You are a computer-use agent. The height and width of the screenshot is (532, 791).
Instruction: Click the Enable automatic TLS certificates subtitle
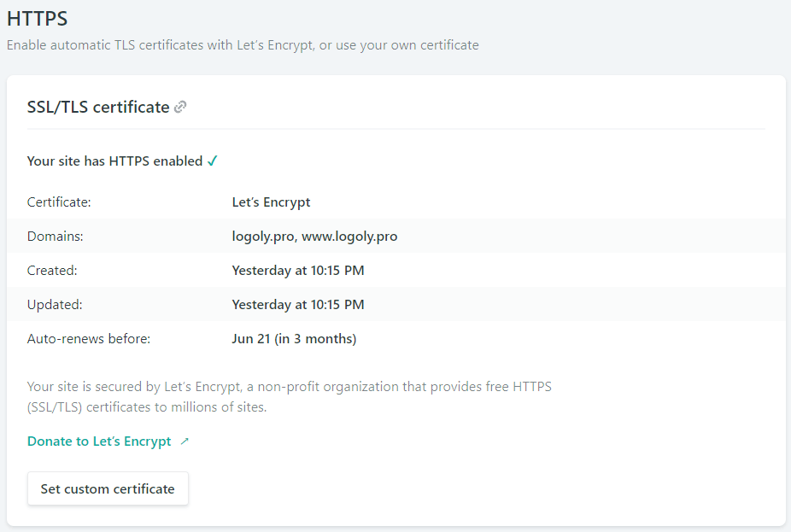[x=243, y=45]
